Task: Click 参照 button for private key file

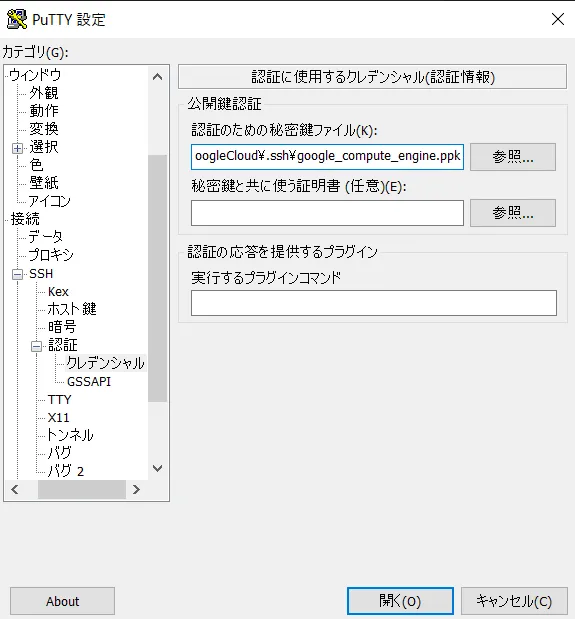Action: point(513,157)
